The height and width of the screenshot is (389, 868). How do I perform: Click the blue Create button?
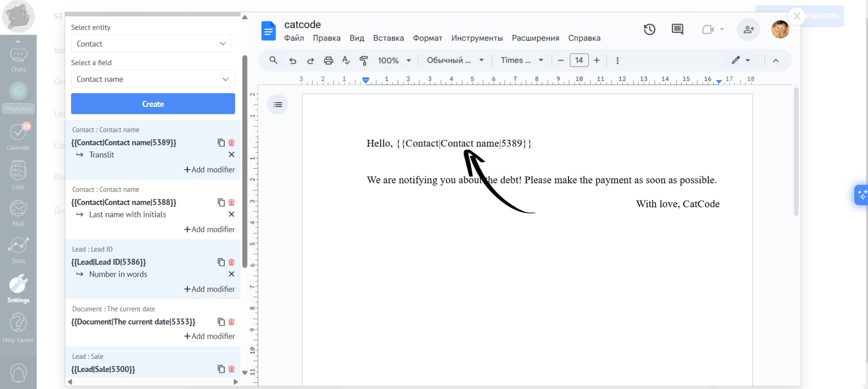pos(153,104)
